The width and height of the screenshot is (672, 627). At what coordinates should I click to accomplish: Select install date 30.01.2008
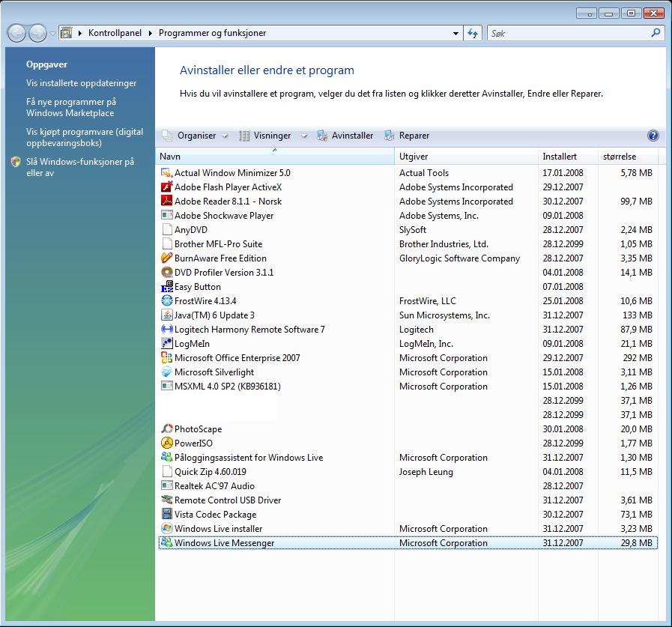[563, 428]
